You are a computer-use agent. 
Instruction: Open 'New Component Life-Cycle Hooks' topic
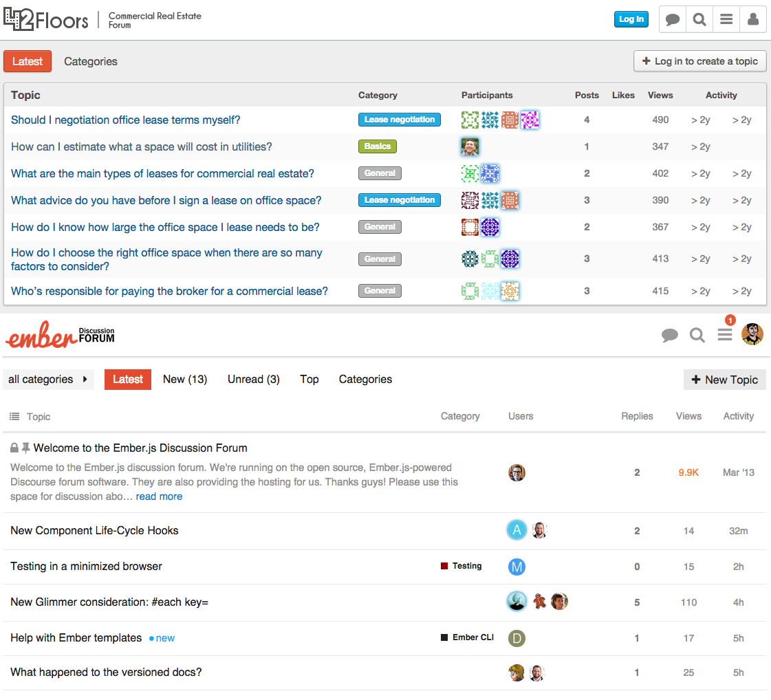(94, 530)
